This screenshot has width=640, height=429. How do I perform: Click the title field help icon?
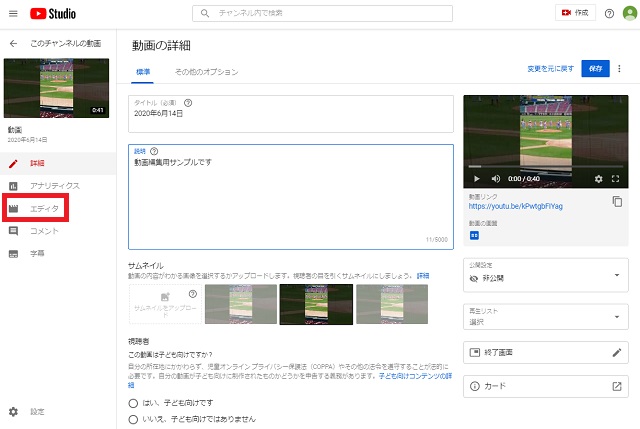(188, 103)
